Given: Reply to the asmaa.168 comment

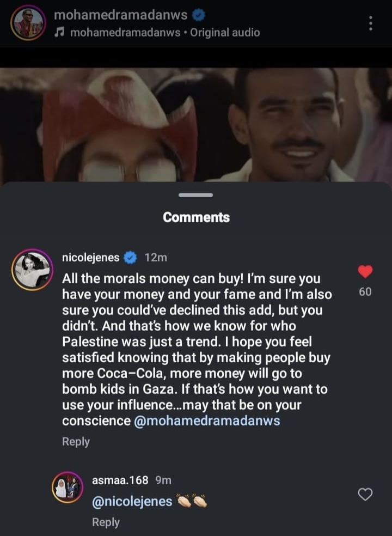Looking at the screenshot, I should click(106, 522).
